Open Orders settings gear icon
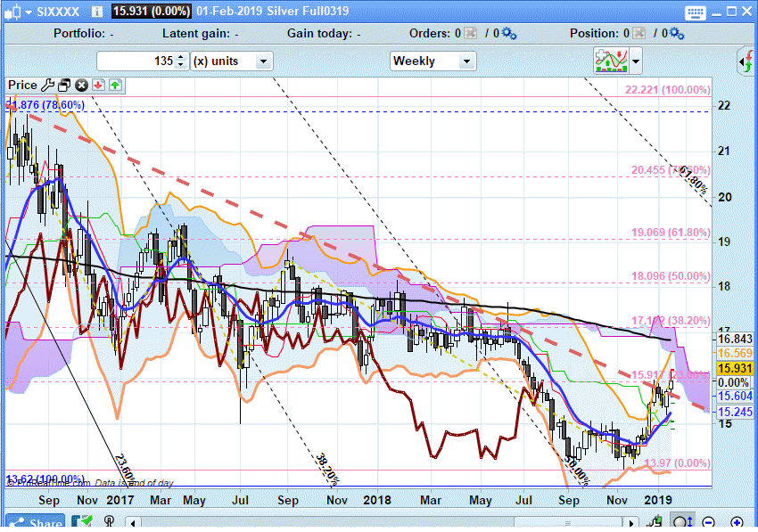The height and width of the screenshot is (532, 758). (509, 33)
